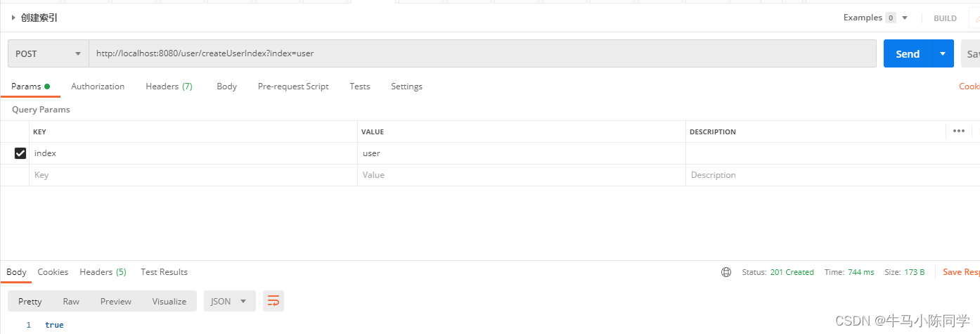Screen dimensions: 980x334
Task: Open the request Settings tab
Action: 406,86
